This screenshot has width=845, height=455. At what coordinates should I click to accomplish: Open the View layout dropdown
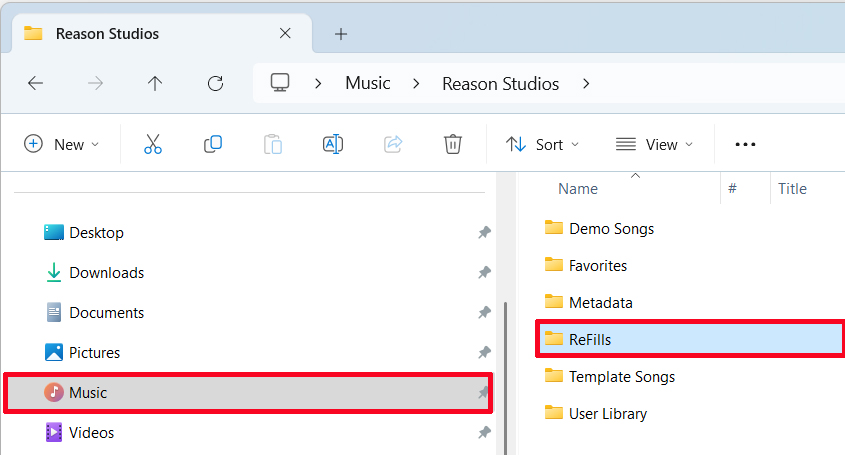click(x=654, y=144)
